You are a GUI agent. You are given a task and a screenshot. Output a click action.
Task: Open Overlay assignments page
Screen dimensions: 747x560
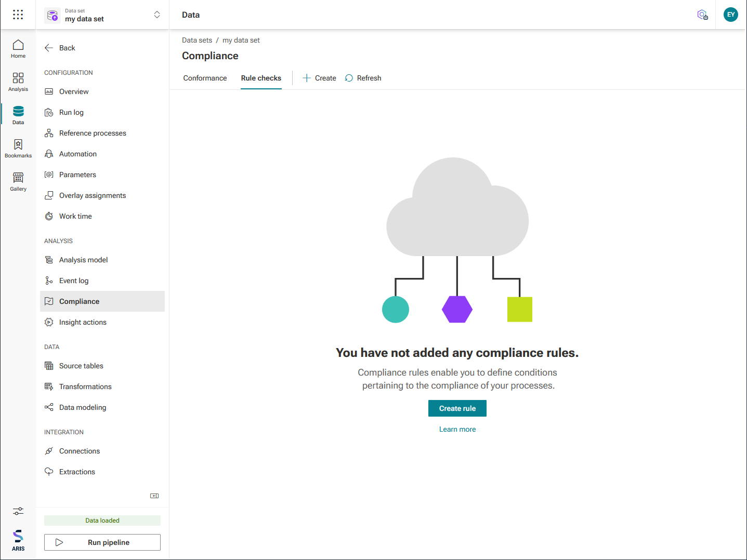pos(102,195)
